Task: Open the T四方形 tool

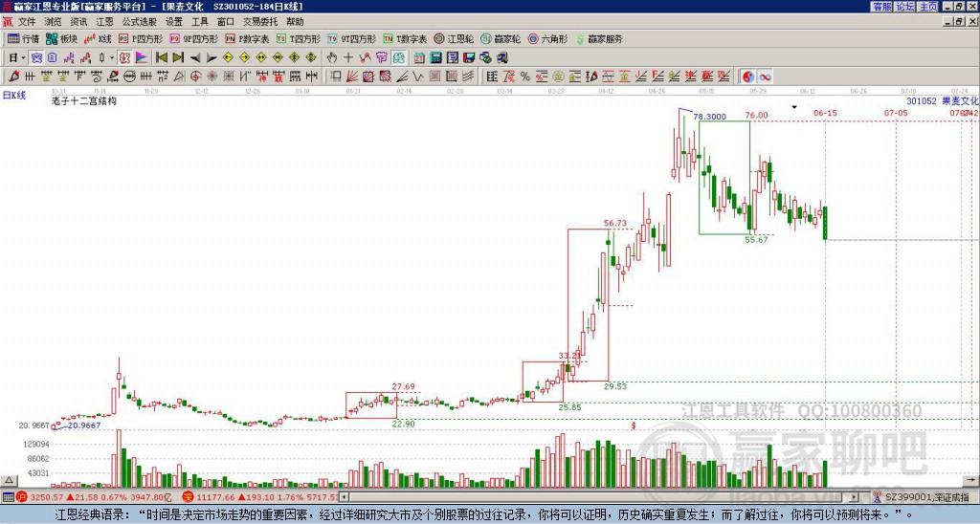Action: 299,38
